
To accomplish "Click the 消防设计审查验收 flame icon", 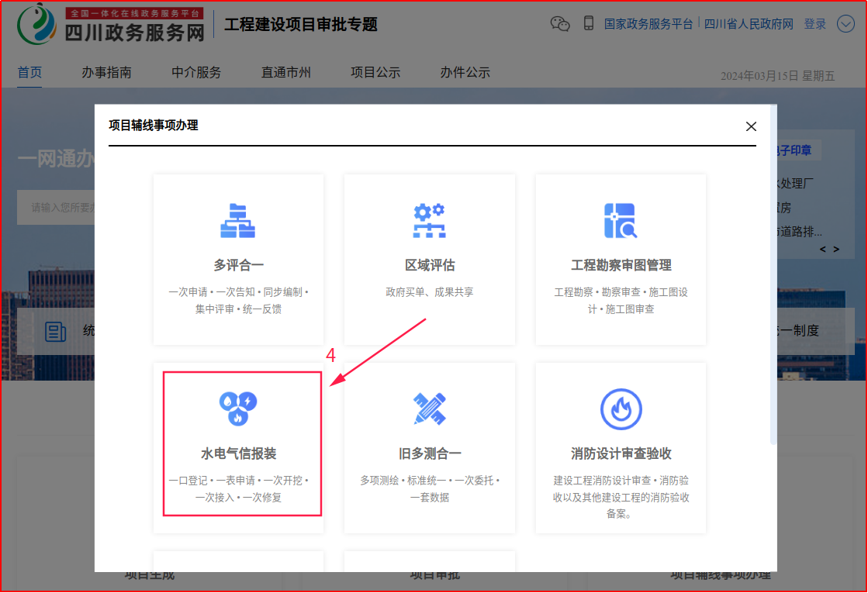I will (x=621, y=409).
